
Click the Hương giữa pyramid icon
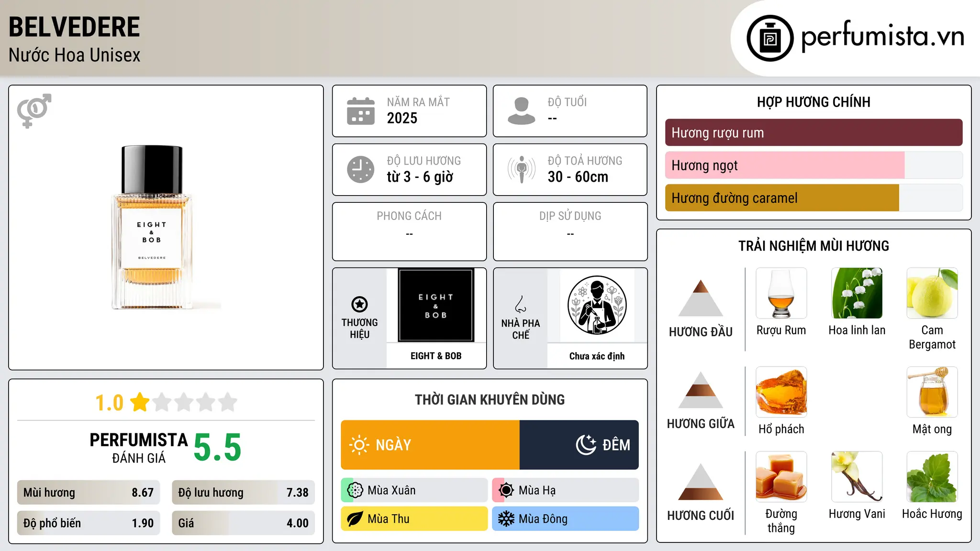701,390
